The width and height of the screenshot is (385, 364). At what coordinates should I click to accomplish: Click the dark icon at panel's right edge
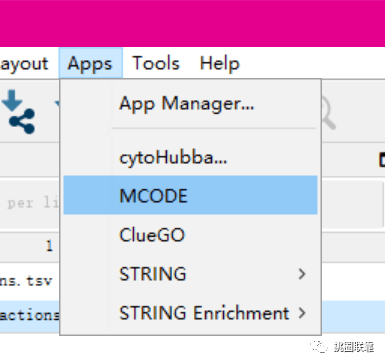click(x=382, y=160)
